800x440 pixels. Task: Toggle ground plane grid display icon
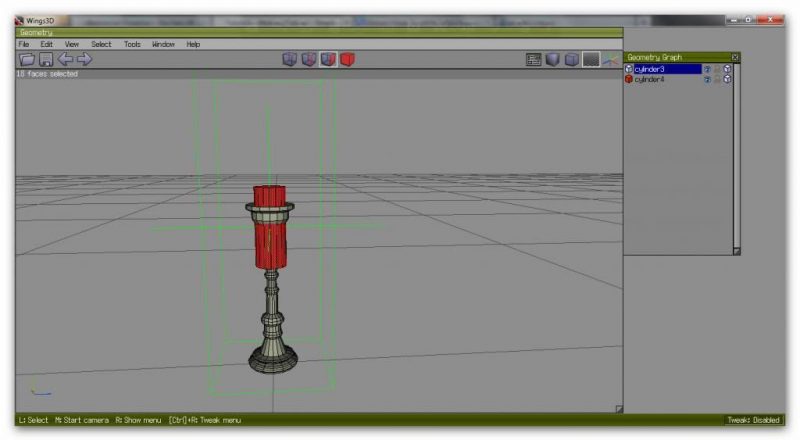point(592,60)
